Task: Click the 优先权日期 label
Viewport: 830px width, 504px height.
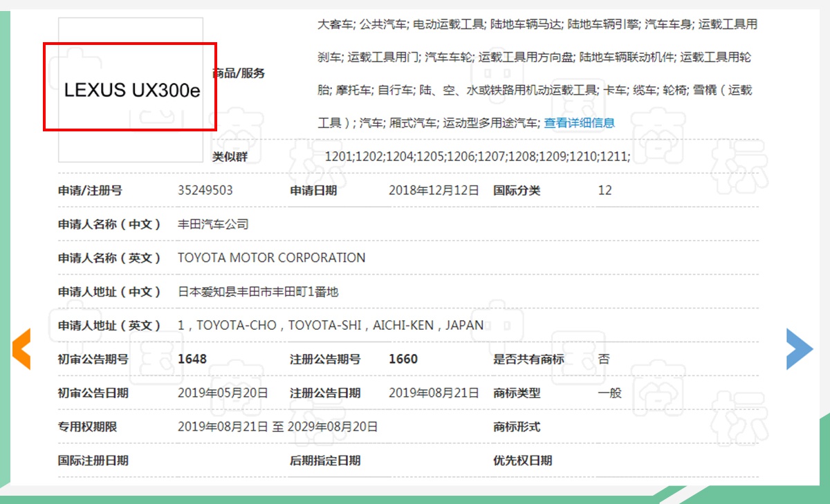Action: [x=522, y=460]
